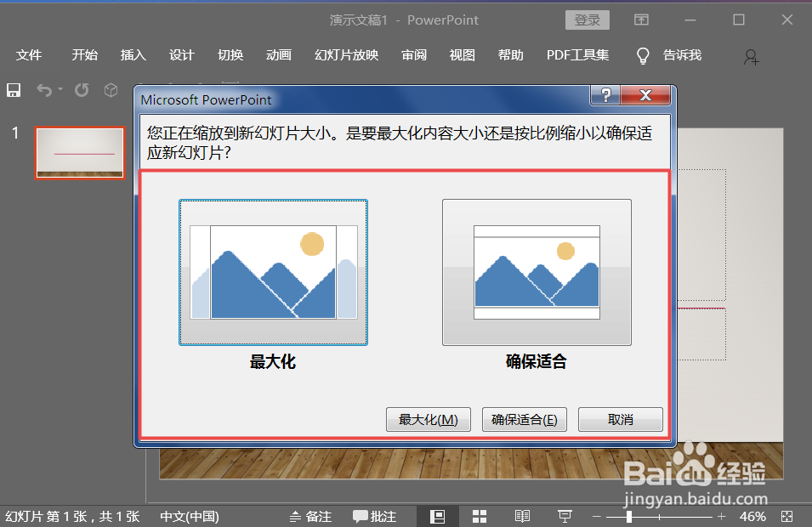Open the PDF工具集 tab

(578, 55)
